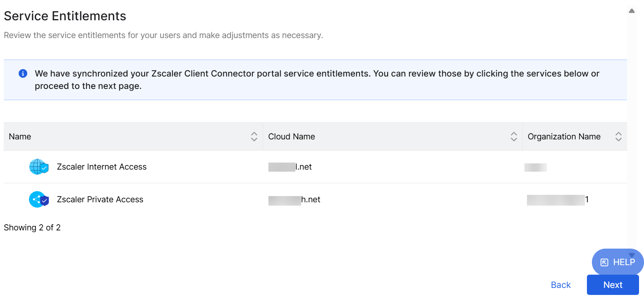
Task: Select the cloud name ending in h.net
Action: [294, 200]
